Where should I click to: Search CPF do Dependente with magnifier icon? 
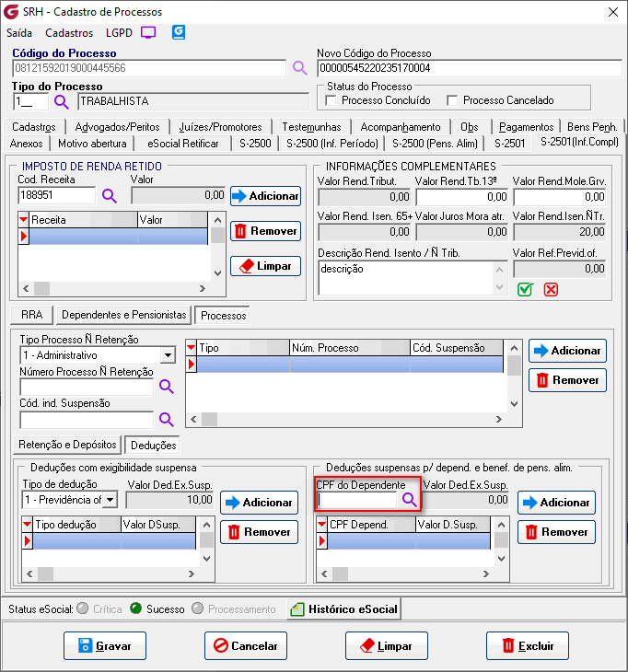pyautogui.click(x=409, y=500)
